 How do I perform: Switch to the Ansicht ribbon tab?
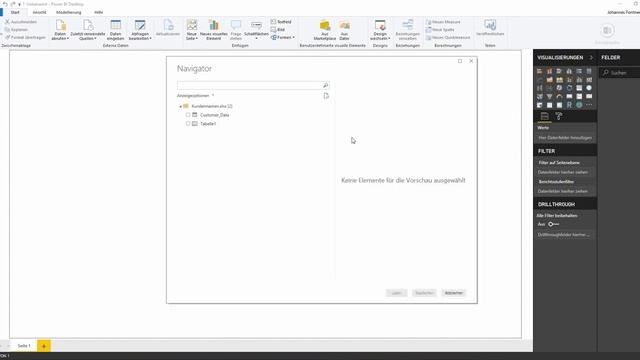coord(39,12)
